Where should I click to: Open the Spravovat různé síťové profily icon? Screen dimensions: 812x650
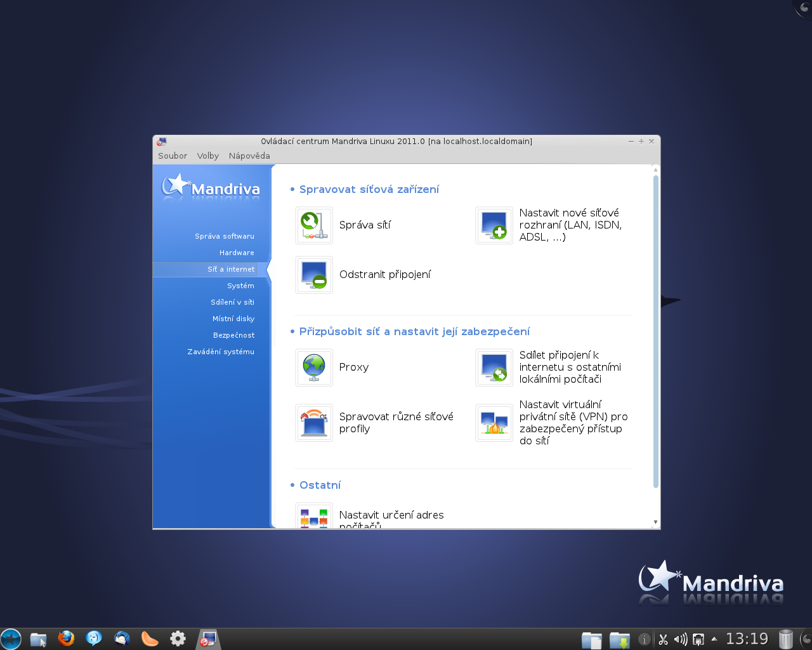click(314, 423)
